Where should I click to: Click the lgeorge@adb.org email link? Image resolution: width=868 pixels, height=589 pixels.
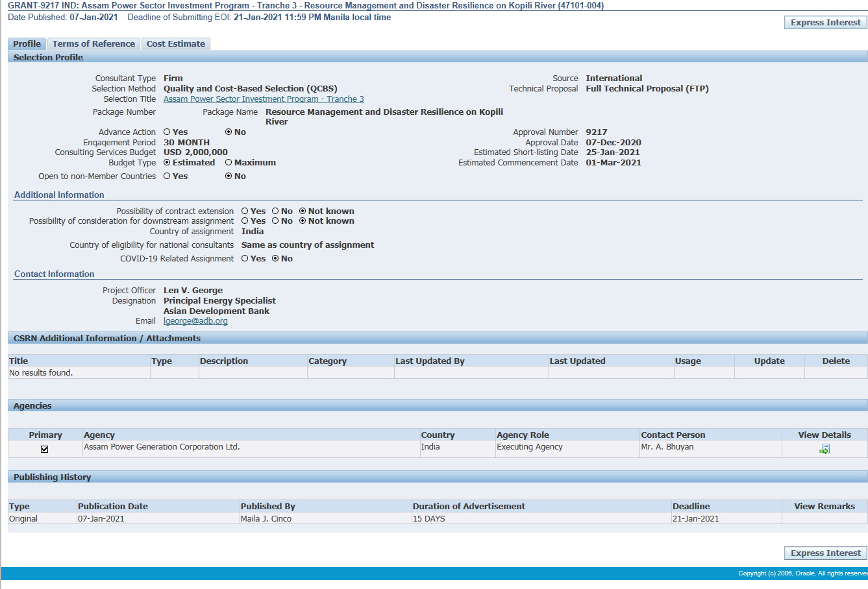[x=195, y=321]
